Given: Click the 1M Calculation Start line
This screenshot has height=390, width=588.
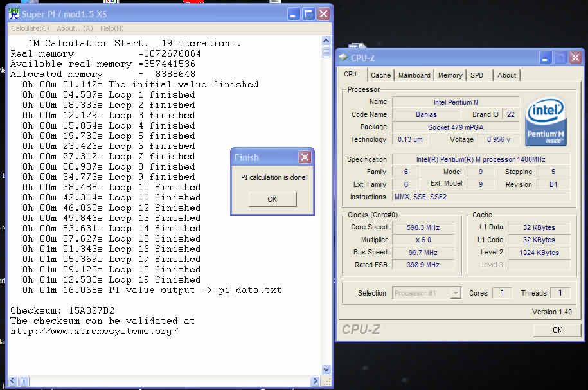Looking at the screenshot, I should (x=134, y=43).
